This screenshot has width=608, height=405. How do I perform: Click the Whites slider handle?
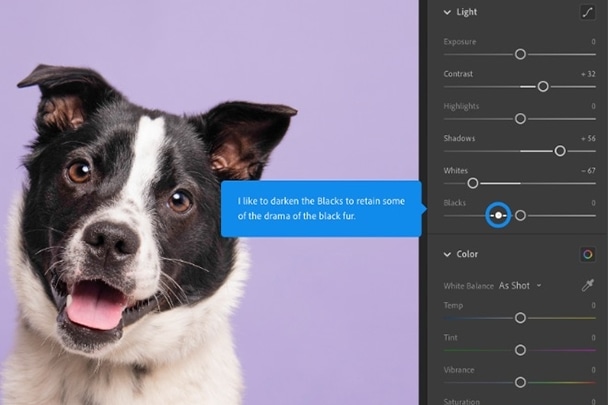click(473, 183)
